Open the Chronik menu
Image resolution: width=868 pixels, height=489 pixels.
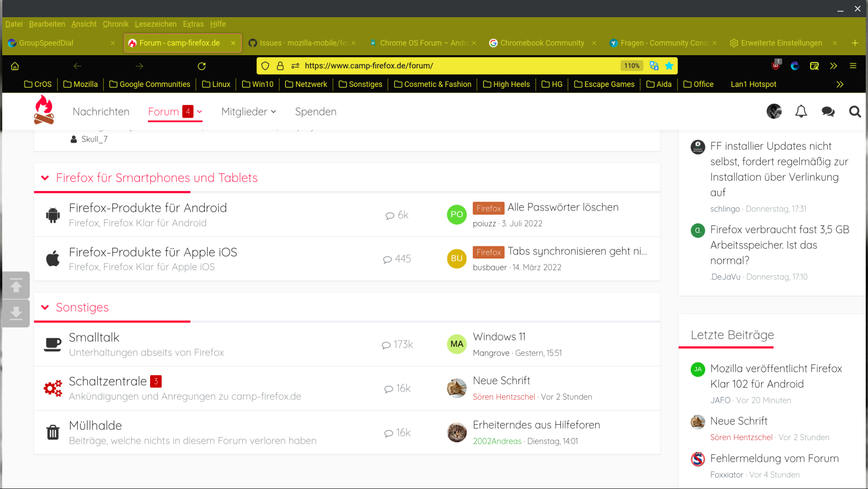(x=115, y=24)
